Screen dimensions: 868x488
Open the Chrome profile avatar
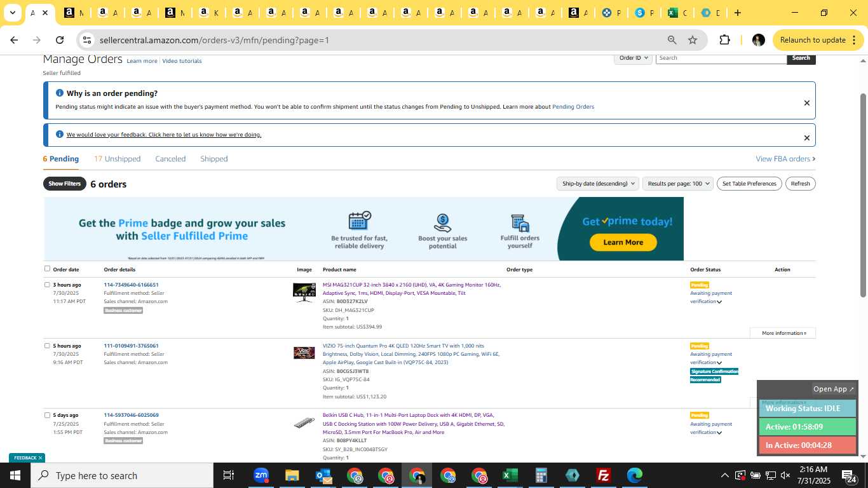point(758,40)
